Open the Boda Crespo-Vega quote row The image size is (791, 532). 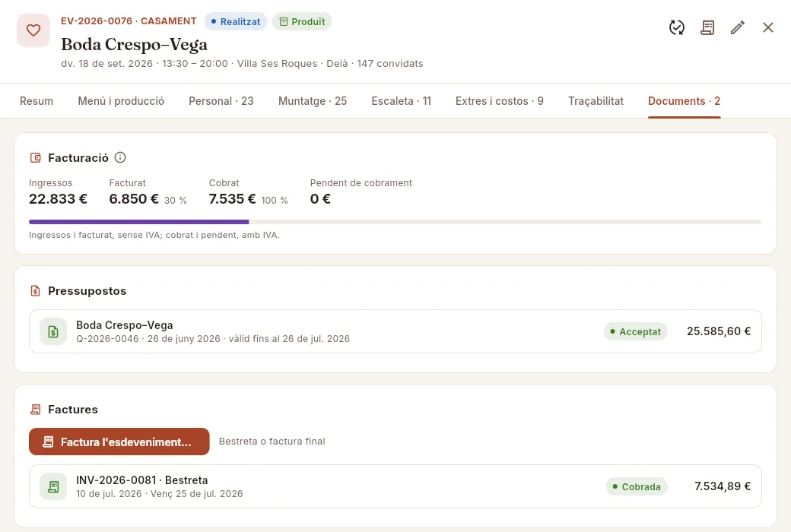(x=395, y=331)
